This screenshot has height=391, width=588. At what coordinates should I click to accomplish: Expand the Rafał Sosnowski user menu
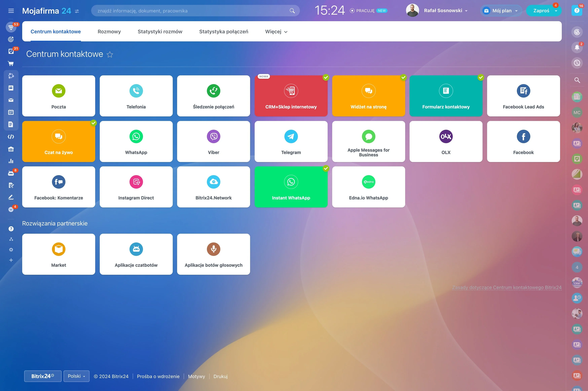tap(466, 11)
